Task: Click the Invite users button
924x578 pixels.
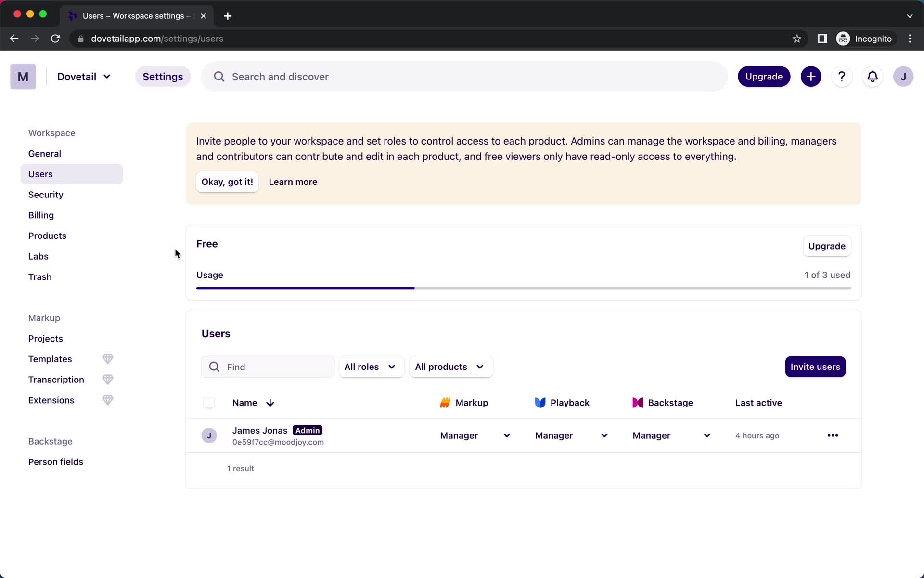Action: (815, 367)
